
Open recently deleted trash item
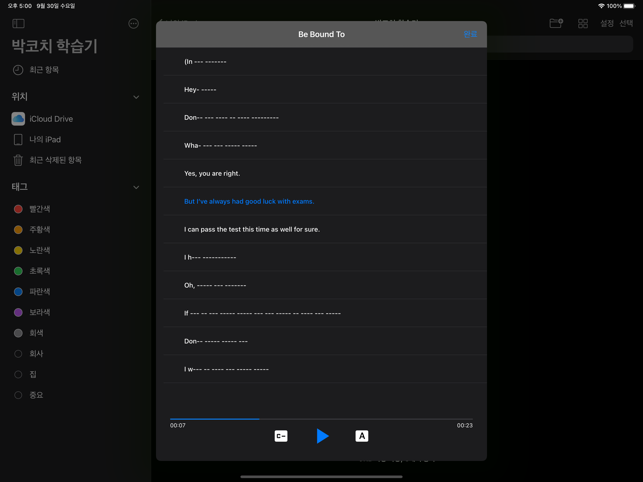click(x=47, y=160)
